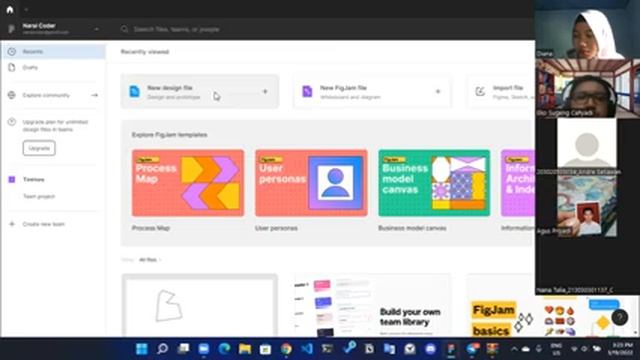Select Recents in the sidebar
The image size is (640, 360).
coord(53,52)
